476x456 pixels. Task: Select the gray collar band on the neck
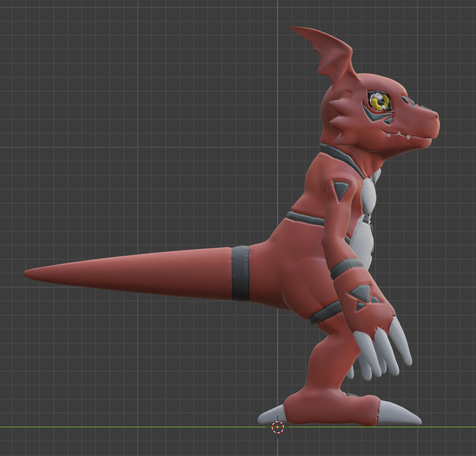(336, 157)
